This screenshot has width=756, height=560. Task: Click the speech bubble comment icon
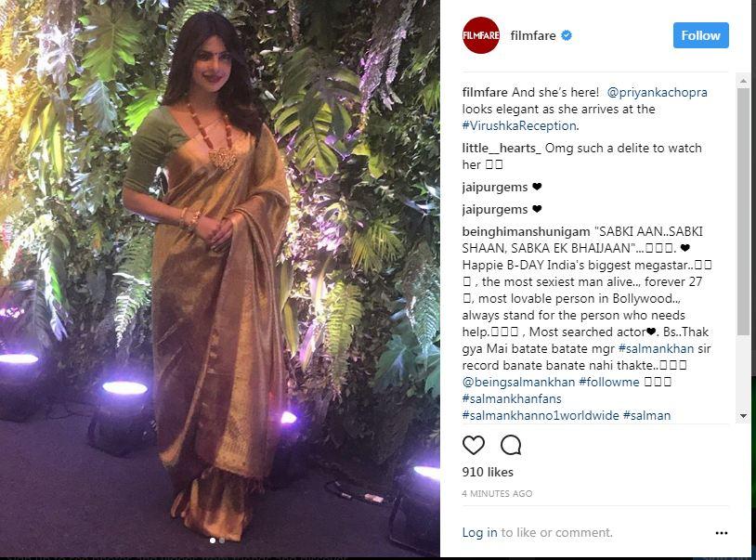pos(511,445)
